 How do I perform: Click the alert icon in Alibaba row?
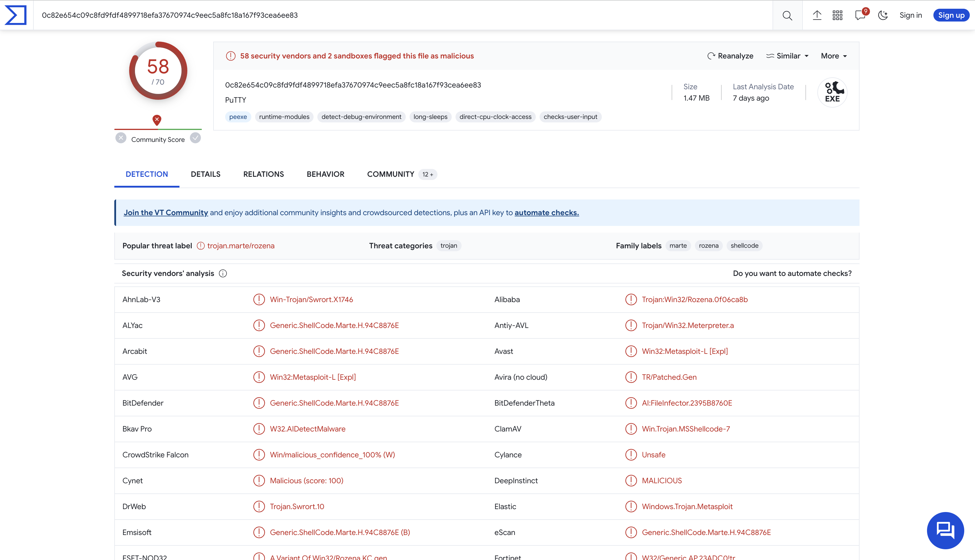tap(631, 299)
